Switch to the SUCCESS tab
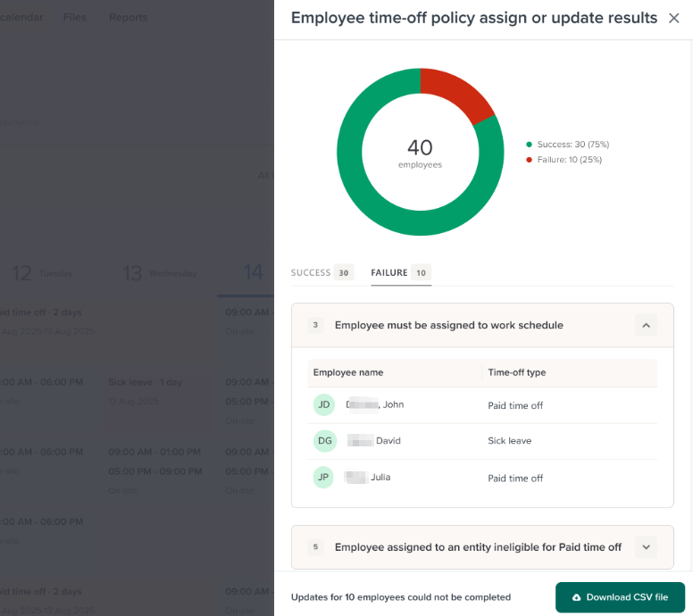 tap(322, 272)
